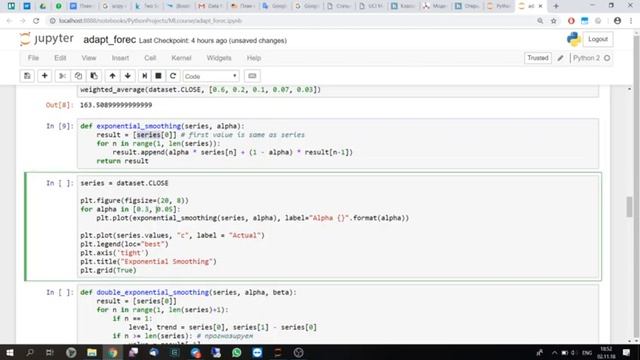The image size is (640, 360).
Task: Go forward with the browser forward arrow
Action: [x=23, y=21]
